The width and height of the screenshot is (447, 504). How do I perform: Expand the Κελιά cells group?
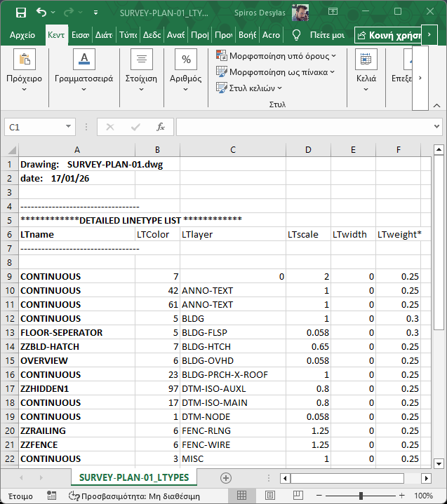pos(366,71)
